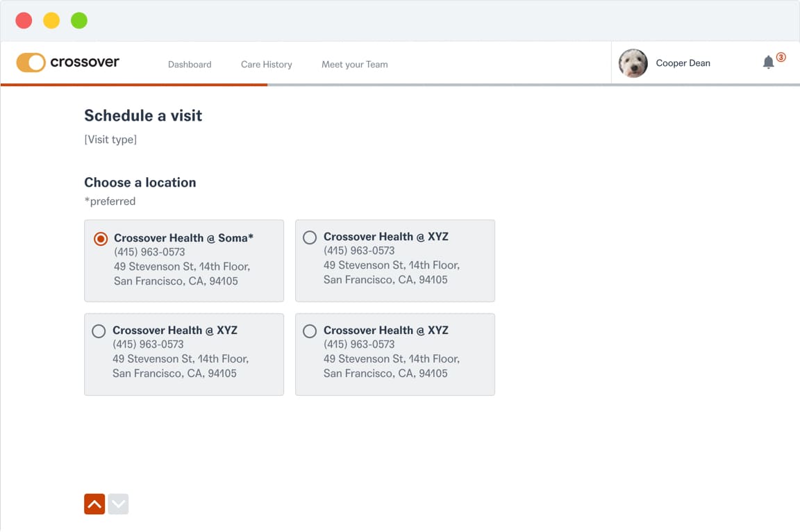Click the Crossover logo

[68, 63]
